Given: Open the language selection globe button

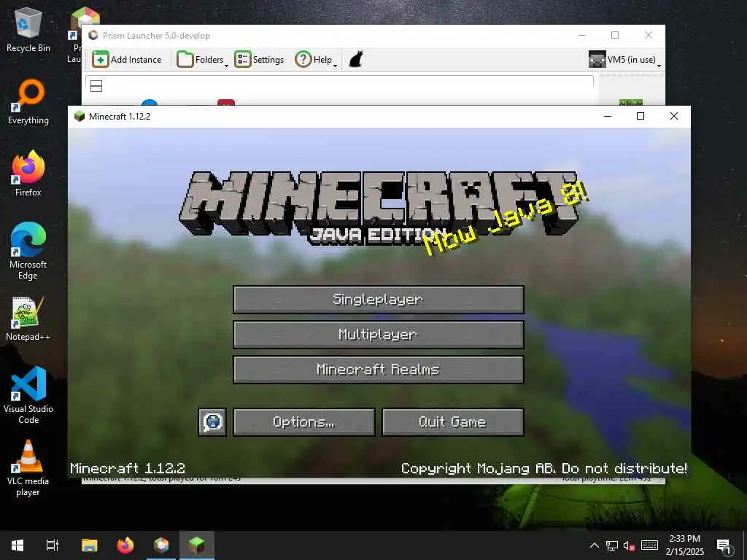Looking at the screenshot, I should tap(212, 422).
